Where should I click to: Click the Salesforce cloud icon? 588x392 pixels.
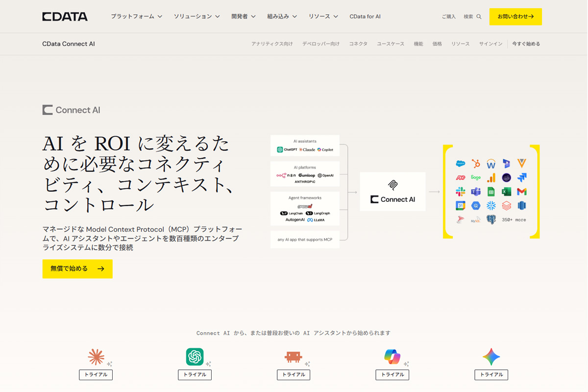tap(460, 164)
